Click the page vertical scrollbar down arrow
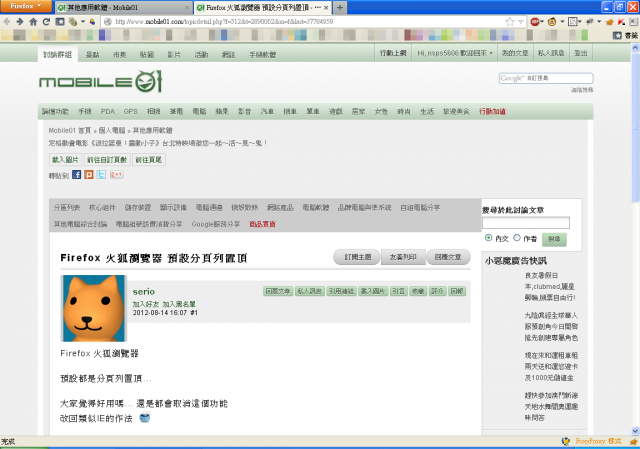The image size is (640, 449). pyautogui.click(x=635, y=431)
